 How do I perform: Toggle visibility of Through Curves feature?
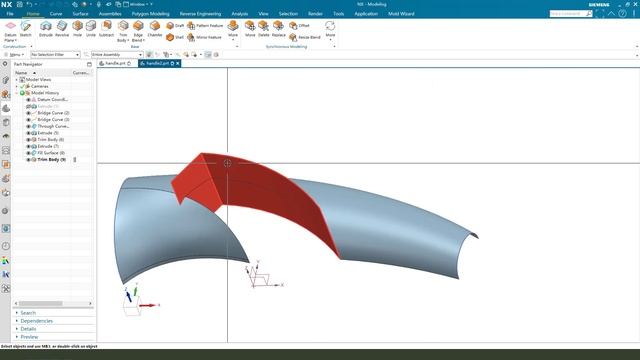point(28,127)
